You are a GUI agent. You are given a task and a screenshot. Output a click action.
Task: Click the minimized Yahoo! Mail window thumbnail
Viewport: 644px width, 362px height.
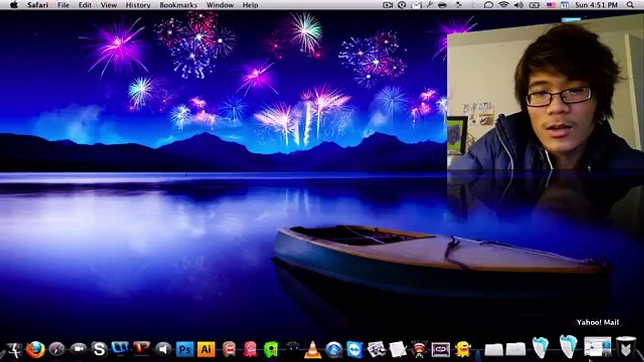pyautogui.click(x=598, y=347)
